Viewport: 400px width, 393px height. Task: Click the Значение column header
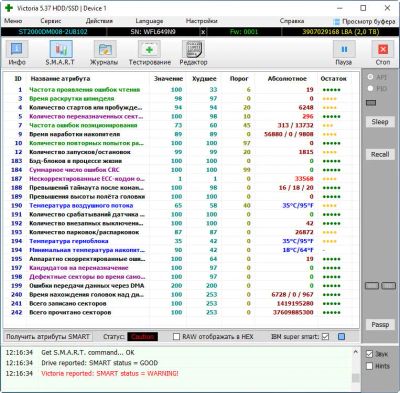tap(168, 79)
